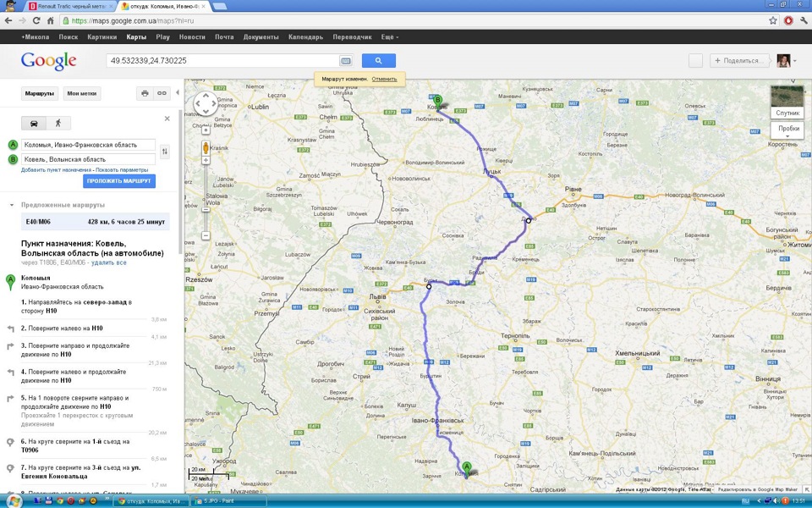Click the map search coordinates field
The height and width of the screenshot is (508, 812).
coord(222,61)
